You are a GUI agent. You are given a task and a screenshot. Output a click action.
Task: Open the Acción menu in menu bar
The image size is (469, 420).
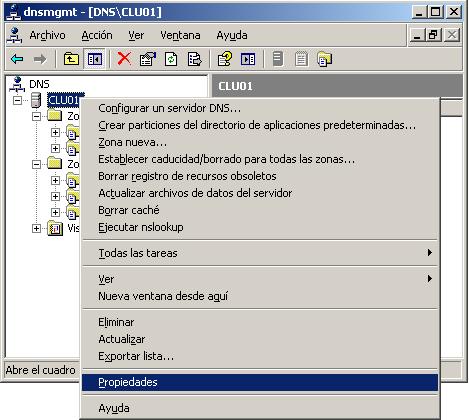(97, 35)
